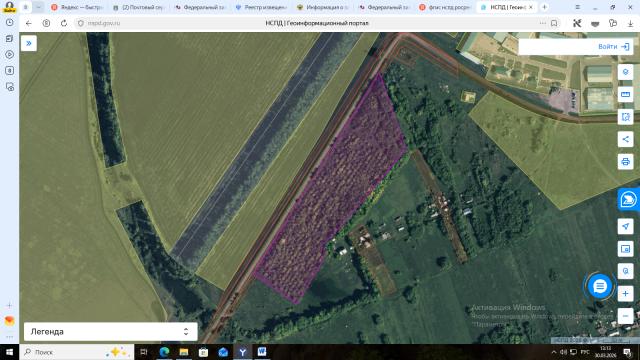Open the browser hamburger menu
The height and width of the screenshot is (360, 640).
tap(577, 7)
